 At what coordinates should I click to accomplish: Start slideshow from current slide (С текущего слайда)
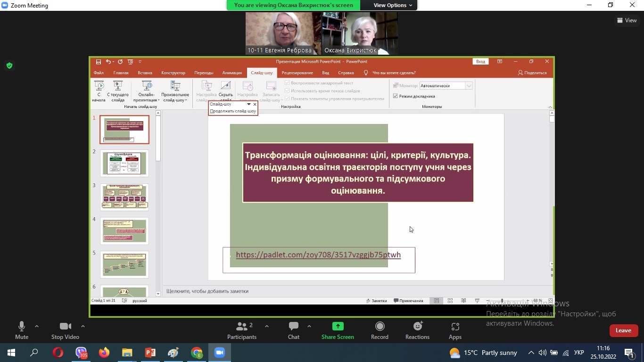click(x=118, y=91)
